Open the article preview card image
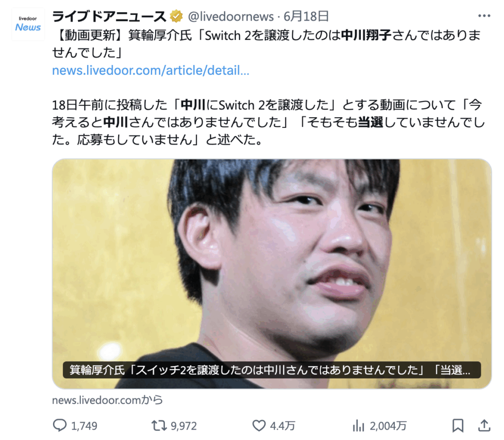Image resolution: width=504 pixels, height=440 pixels. (272, 274)
